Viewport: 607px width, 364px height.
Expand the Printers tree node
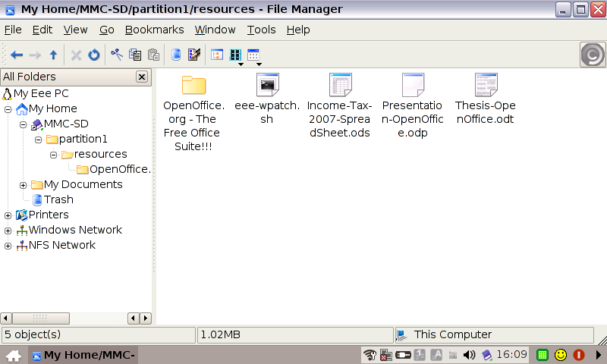tap(8, 215)
